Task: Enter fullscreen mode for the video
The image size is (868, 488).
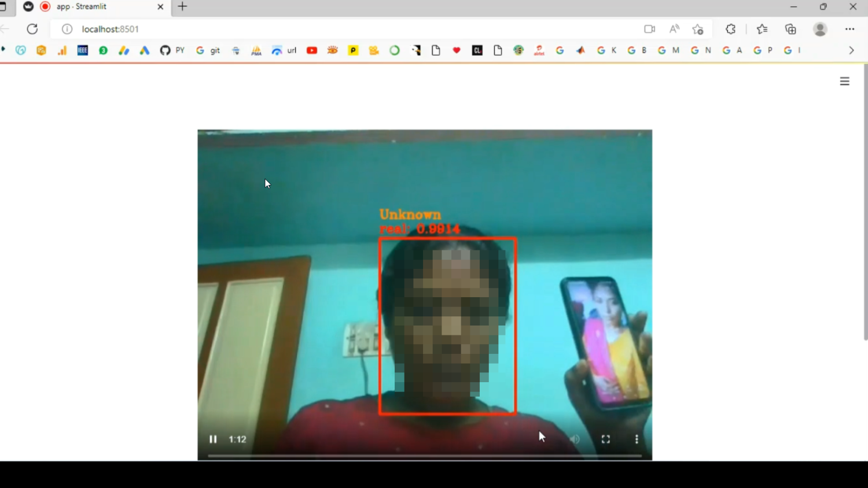Action: point(606,439)
